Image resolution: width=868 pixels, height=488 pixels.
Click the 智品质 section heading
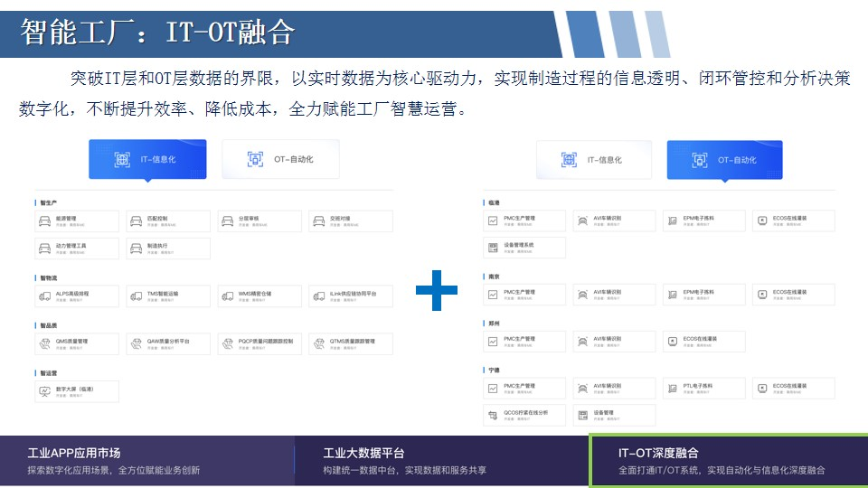(x=48, y=326)
